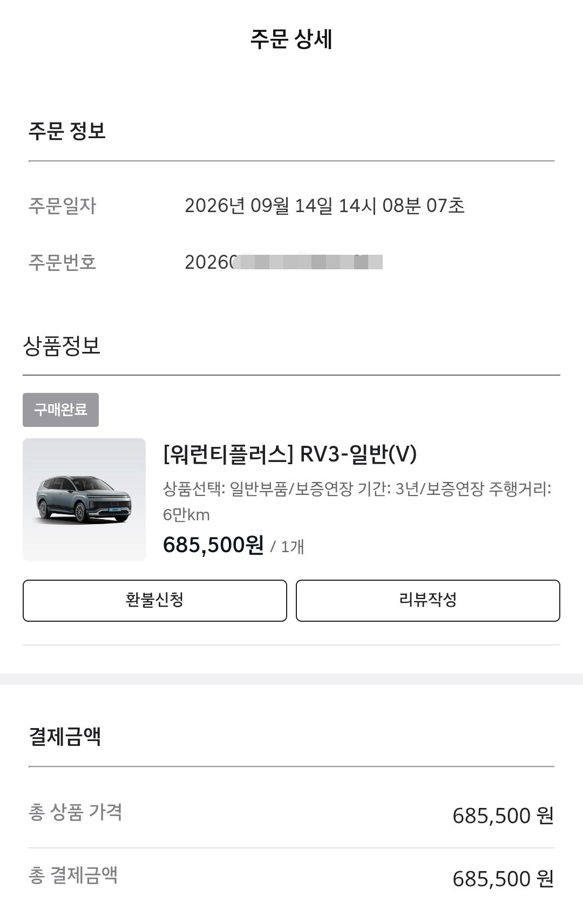Select the 구매완료 purchase status badge
Image resolution: width=583 pixels, height=924 pixels.
(x=60, y=410)
